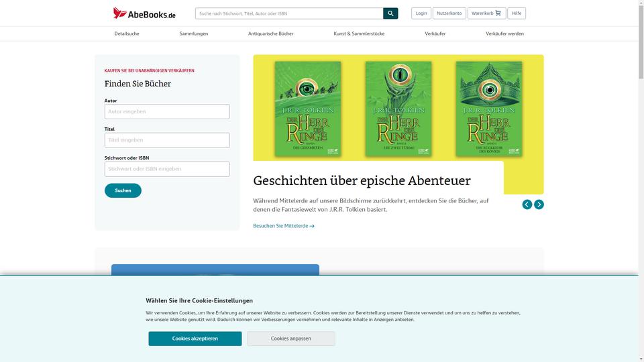Select Die Gefährten book cover
Screen dimensions: 644x362
308,109
